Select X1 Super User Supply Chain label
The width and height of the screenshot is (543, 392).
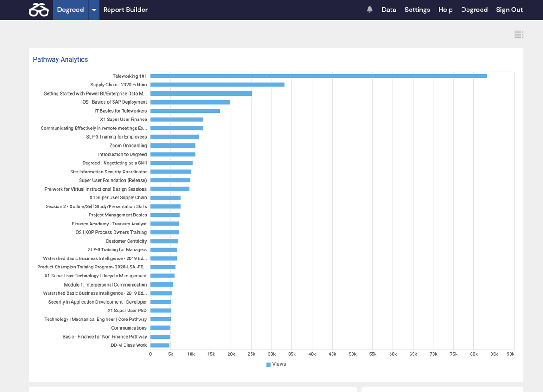118,198
